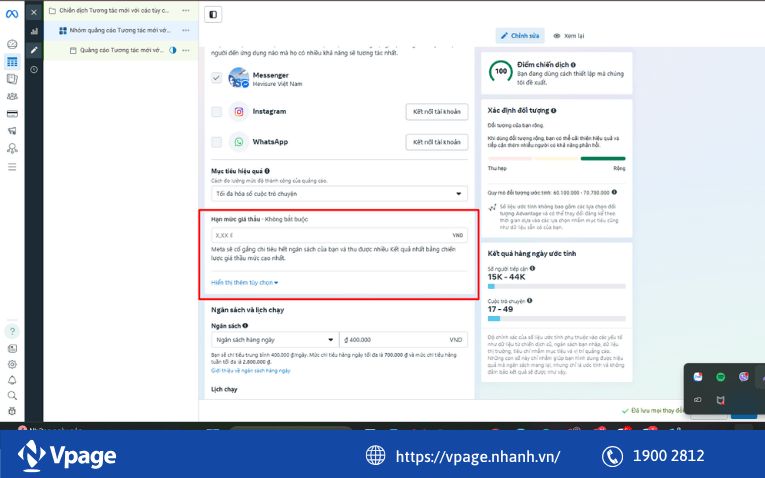This screenshot has width=765, height=478.
Task: Open Billing credit card icon
Action: pyautogui.click(x=12, y=114)
